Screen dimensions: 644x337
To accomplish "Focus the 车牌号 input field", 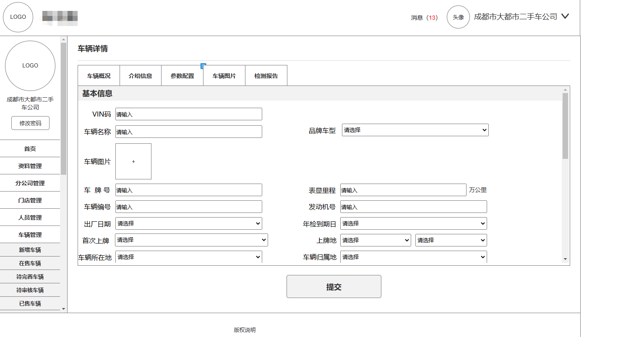I will [189, 190].
